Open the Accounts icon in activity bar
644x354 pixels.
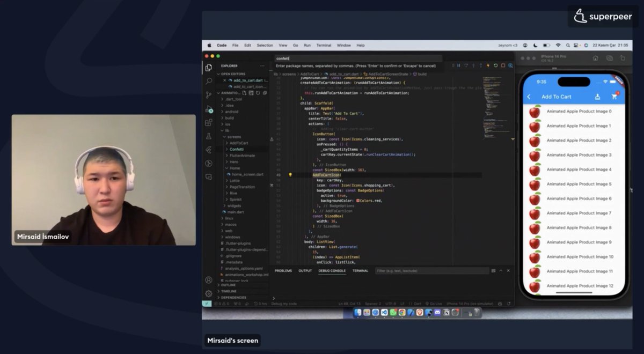tap(209, 280)
